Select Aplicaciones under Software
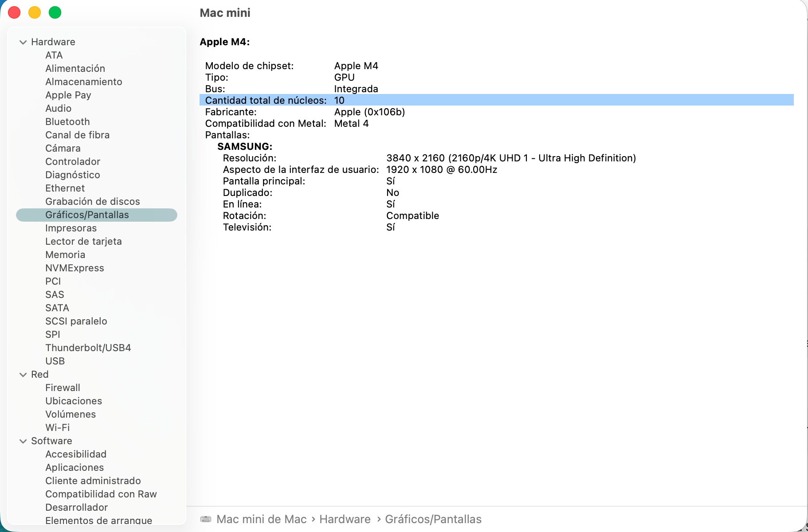The height and width of the screenshot is (532, 808). pyautogui.click(x=75, y=467)
